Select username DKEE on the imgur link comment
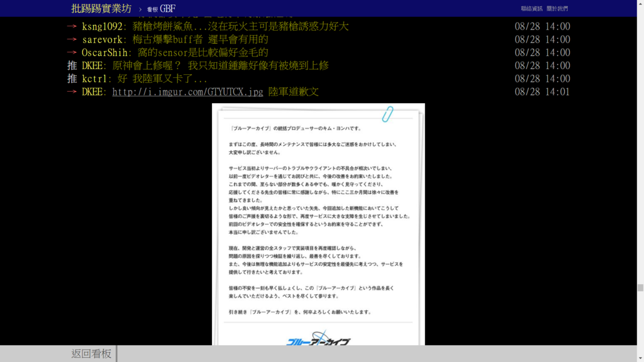This screenshot has height=362, width=644. click(92, 92)
